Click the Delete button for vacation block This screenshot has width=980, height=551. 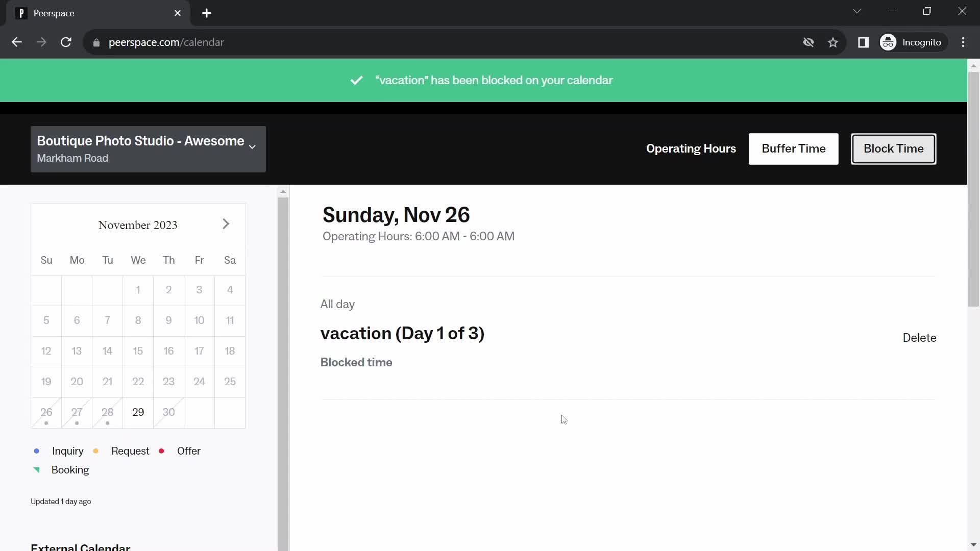(919, 337)
